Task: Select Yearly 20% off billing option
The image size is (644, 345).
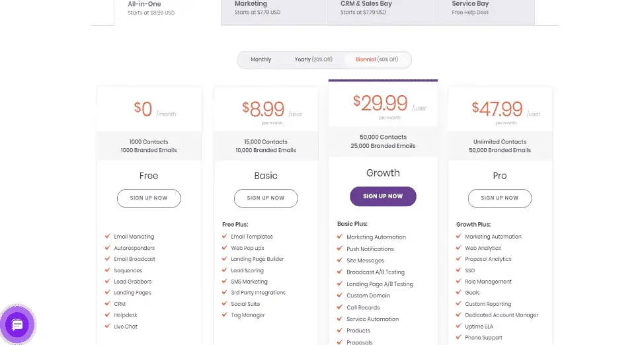Action: point(313,59)
